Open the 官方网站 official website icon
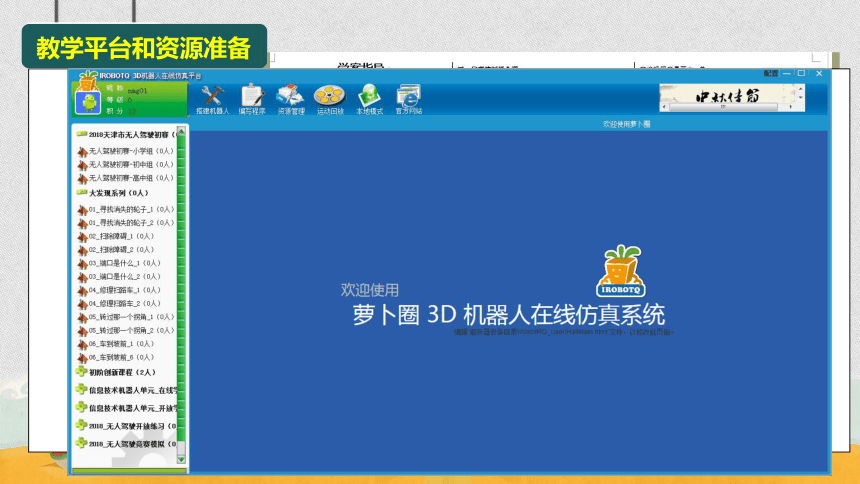The height and width of the screenshot is (484, 860). coord(409,99)
